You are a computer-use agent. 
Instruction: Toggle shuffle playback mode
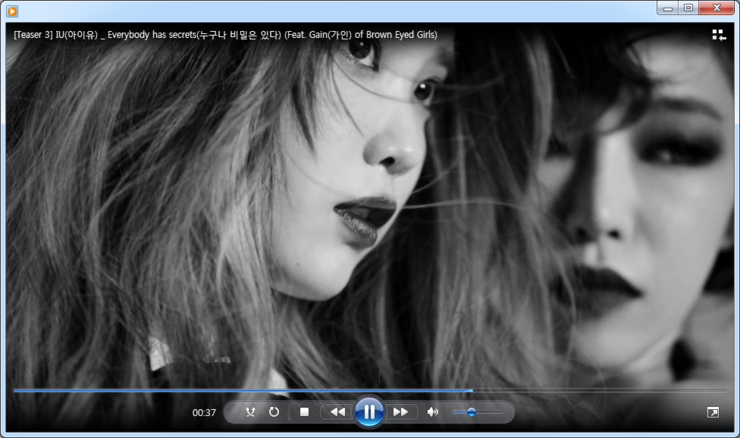click(x=250, y=412)
